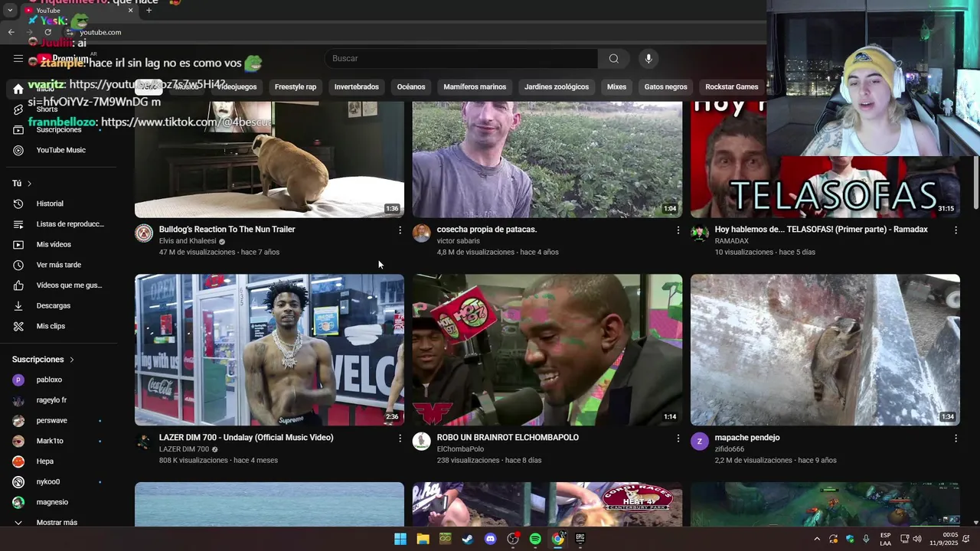Select Océanos filter chip
The image size is (980, 551).
click(411, 86)
